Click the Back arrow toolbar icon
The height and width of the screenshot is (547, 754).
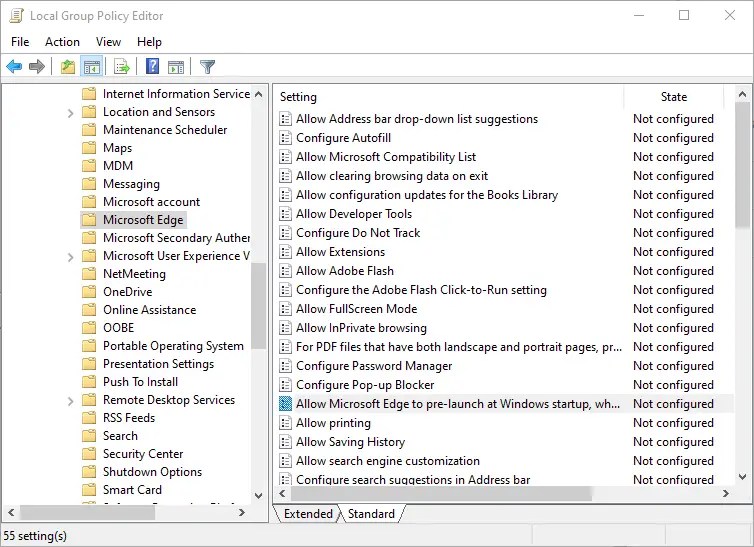[14, 66]
